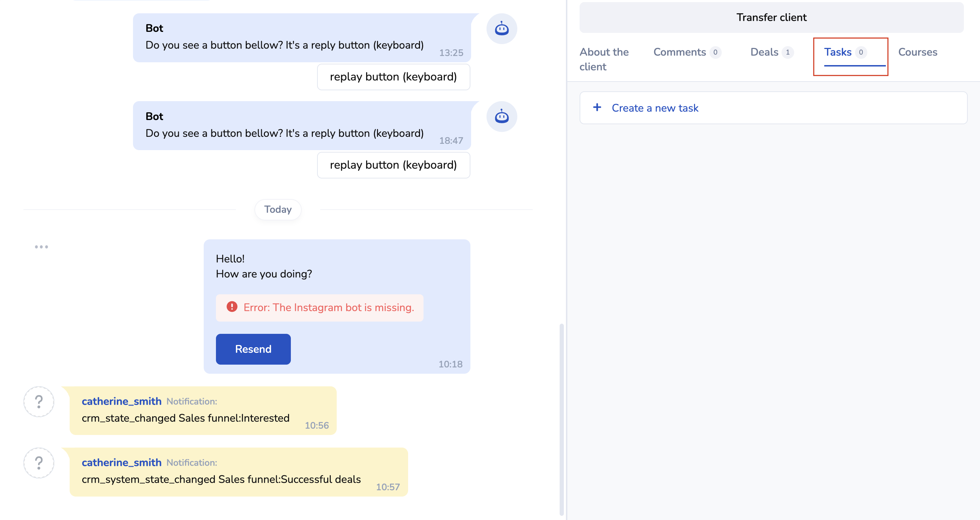Click catherine_smith name in 10:57 notification
Image resolution: width=980 pixels, height=520 pixels.
coord(121,463)
